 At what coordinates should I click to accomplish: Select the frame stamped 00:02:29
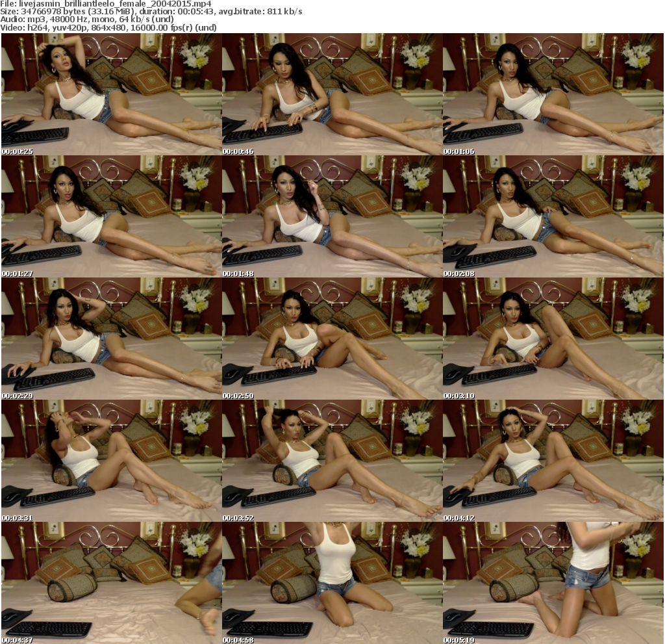[111, 339]
